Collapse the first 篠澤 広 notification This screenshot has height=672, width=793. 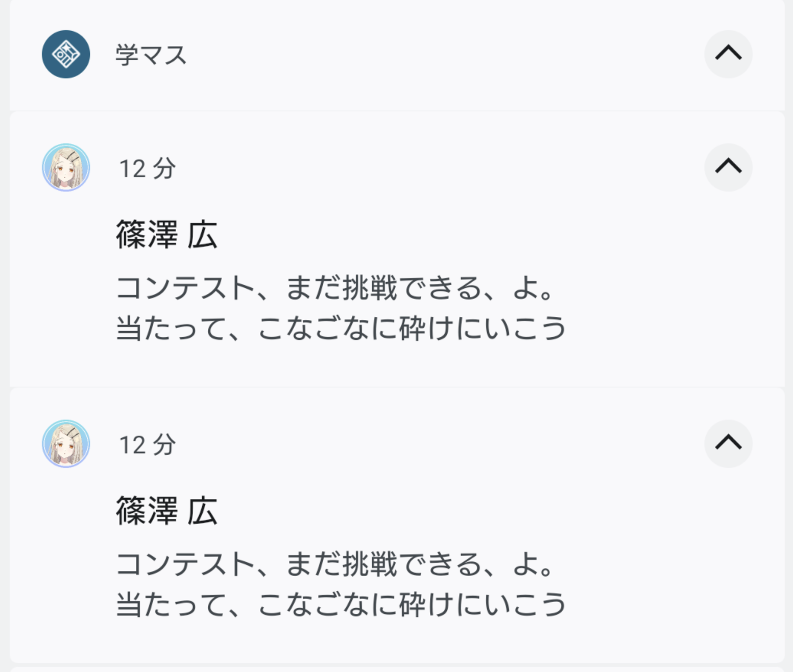click(x=728, y=167)
